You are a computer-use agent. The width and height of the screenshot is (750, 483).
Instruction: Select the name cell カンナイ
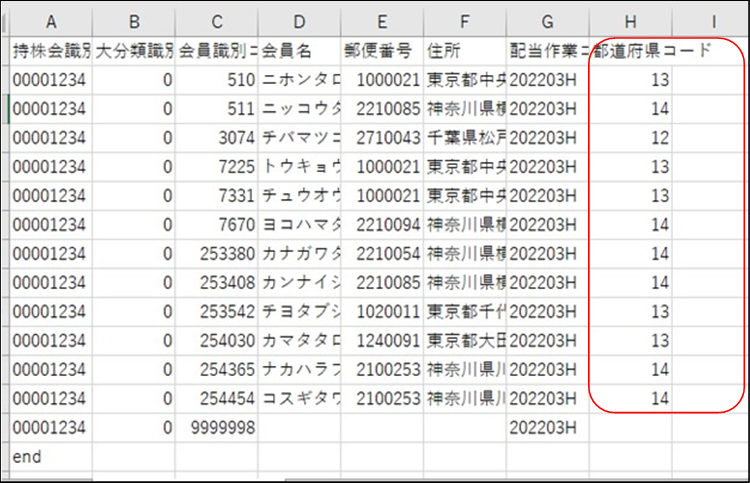[x=299, y=283]
